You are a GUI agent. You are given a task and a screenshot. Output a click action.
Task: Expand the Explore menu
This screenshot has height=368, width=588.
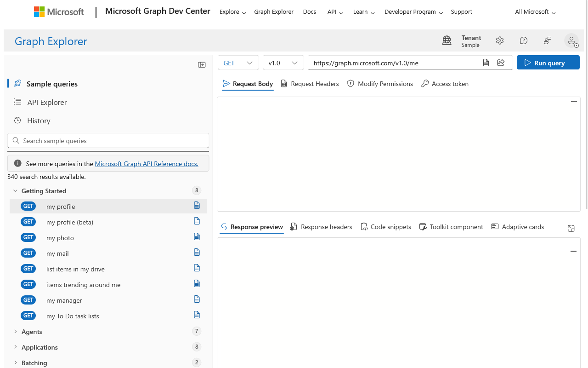233,12
